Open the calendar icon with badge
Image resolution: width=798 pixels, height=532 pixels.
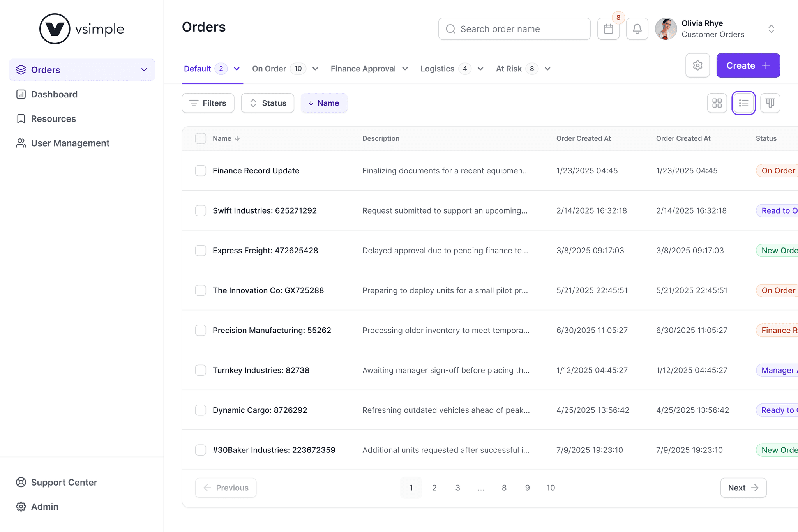click(608, 29)
